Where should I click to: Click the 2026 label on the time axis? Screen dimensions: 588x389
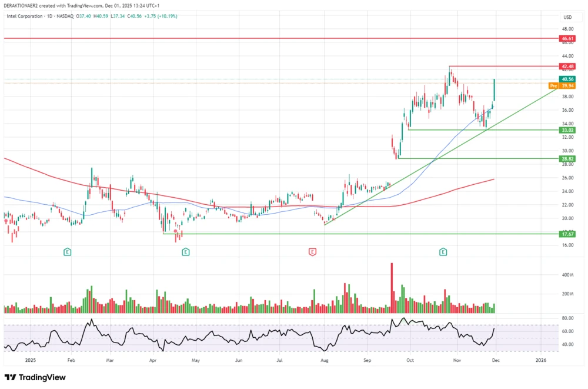click(541, 360)
